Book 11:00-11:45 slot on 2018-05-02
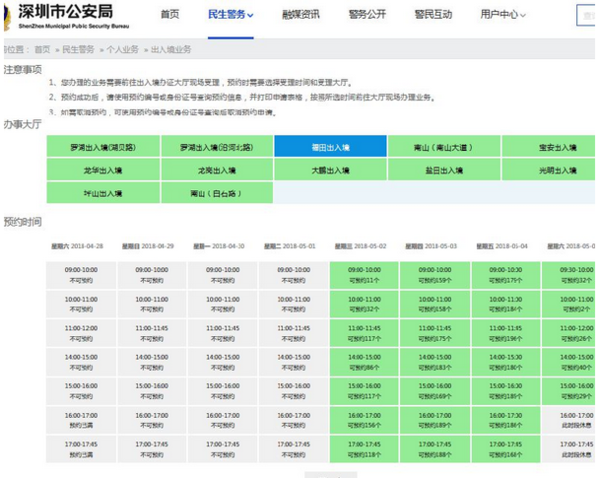600x478 pixels. (x=364, y=333)
